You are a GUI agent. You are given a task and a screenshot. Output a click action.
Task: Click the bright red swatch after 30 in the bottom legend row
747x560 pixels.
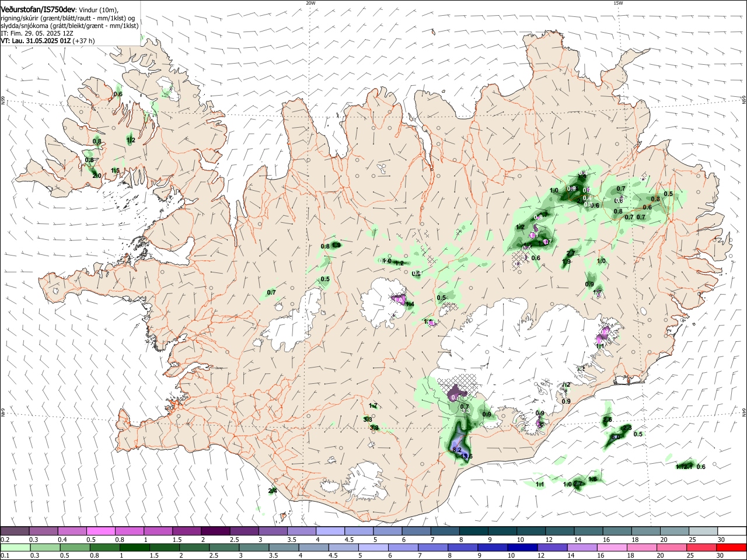[x=732, y=547]
